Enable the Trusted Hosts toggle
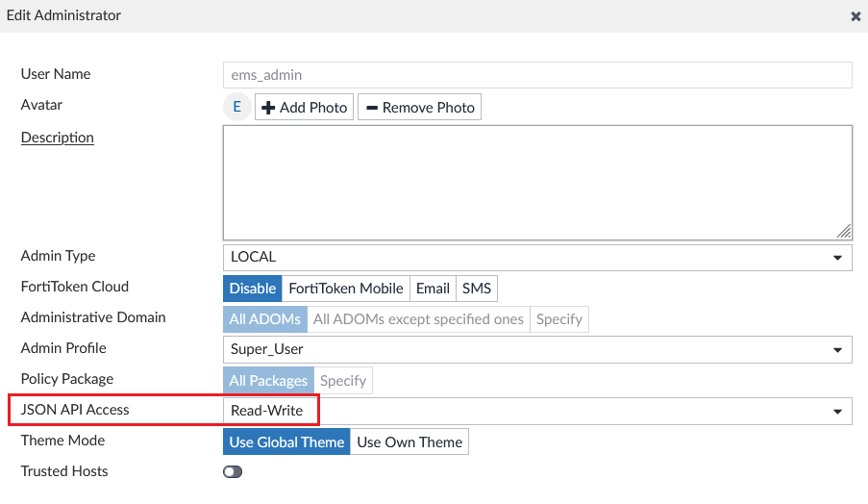The width and height of the screenshot is (868, 504). (x=233, y=471)
